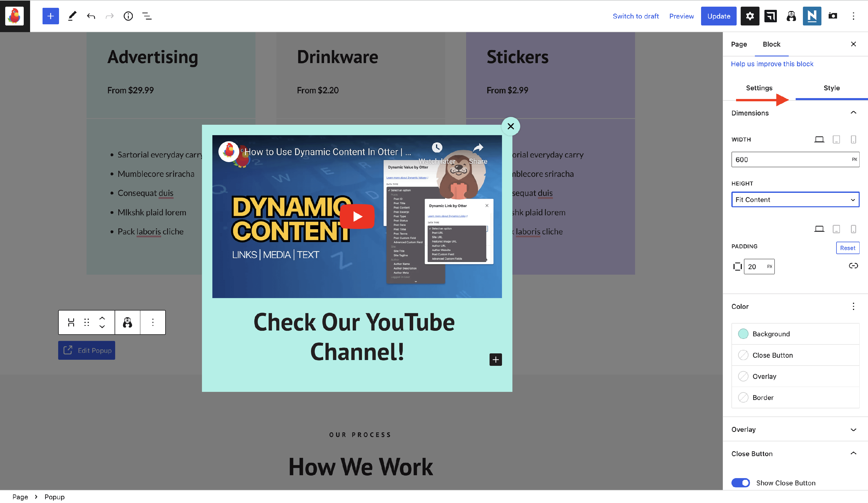Click the block inserter plus icon
The height and width of the screenshot is (503, 868).
click(x=51, y=16)
